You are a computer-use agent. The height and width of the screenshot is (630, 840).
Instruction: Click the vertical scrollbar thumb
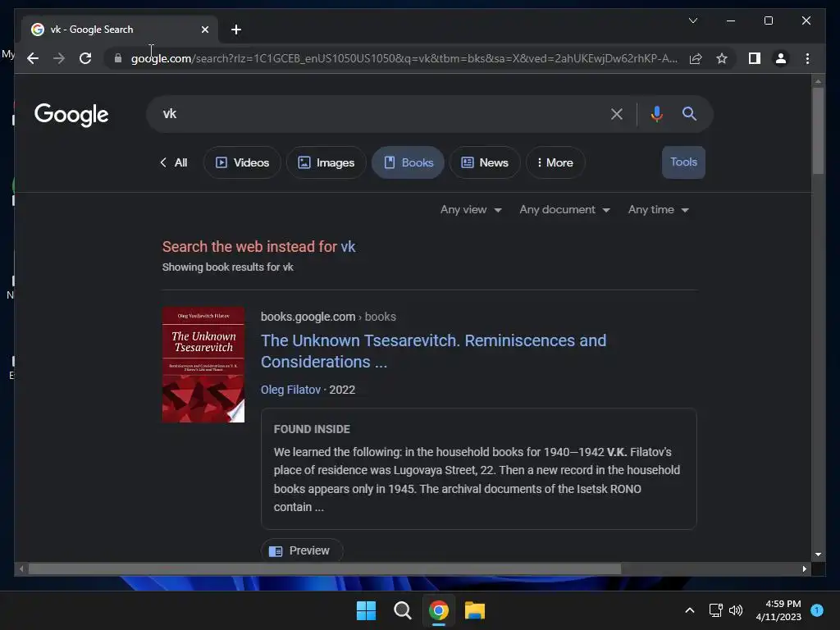click(818, 130)
